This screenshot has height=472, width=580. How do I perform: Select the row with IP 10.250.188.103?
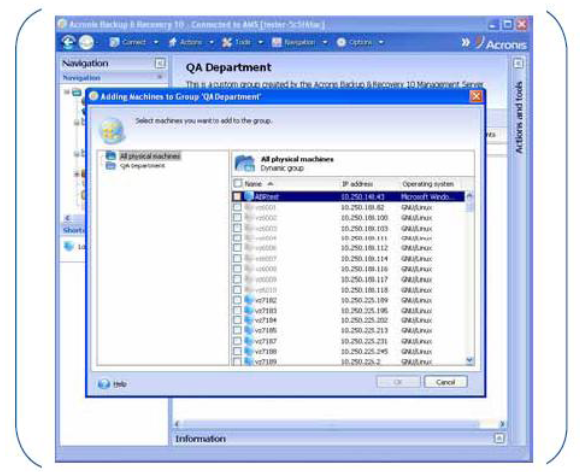coord(348,228)
